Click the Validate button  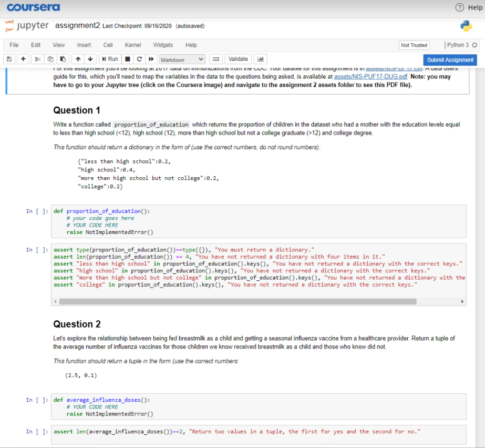point(238,59)
